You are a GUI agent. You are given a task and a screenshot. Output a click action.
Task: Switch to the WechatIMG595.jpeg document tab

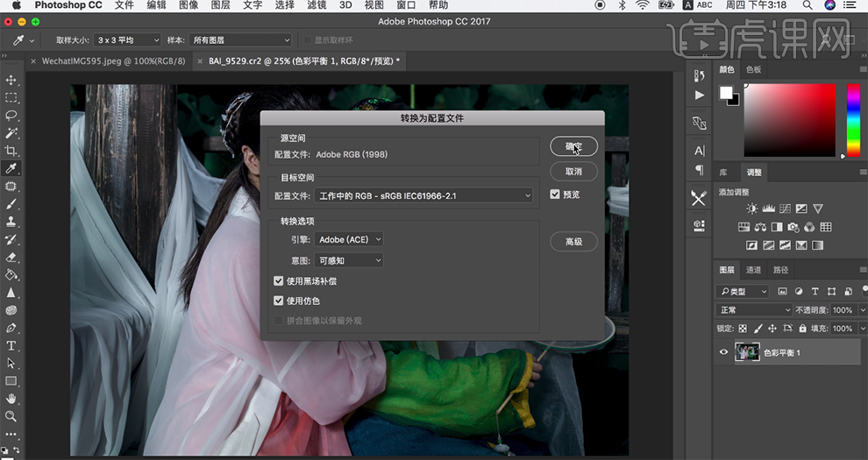(113, 61)
